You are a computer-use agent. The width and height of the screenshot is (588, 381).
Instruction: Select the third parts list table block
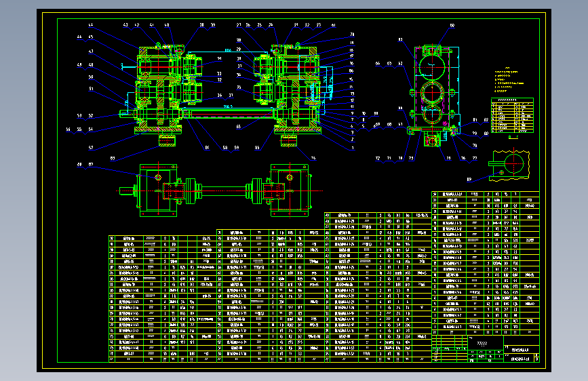[x=378, y=287]
